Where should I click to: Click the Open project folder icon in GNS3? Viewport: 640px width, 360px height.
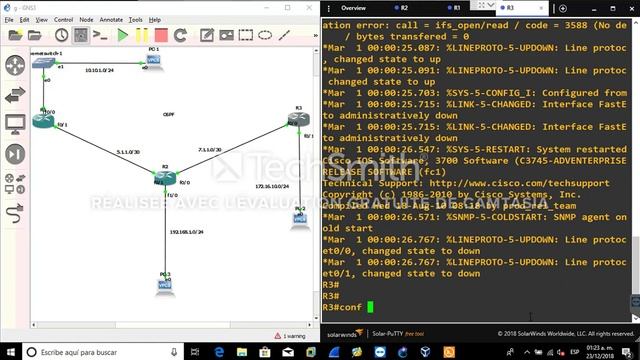tap(35, 36)
